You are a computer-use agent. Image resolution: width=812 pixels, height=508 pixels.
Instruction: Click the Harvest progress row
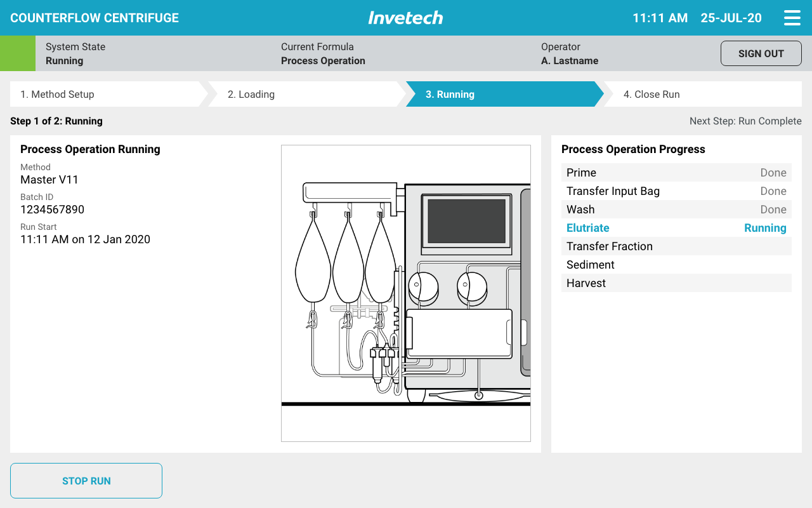[676, 283]
